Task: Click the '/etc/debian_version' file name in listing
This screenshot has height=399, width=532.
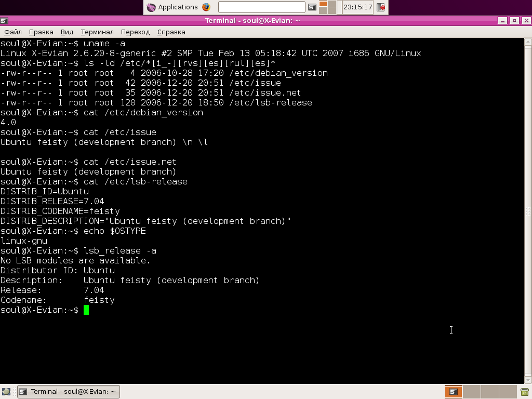Action: (278, 73)
